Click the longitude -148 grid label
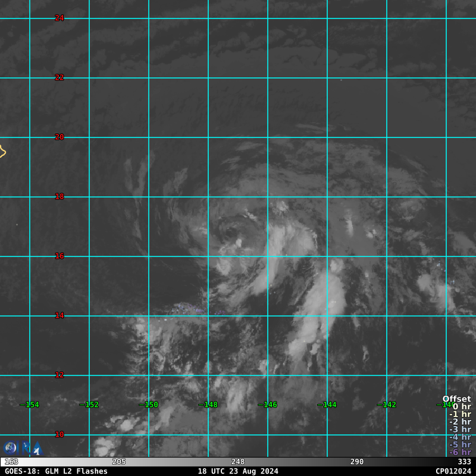 click(208, 405)
